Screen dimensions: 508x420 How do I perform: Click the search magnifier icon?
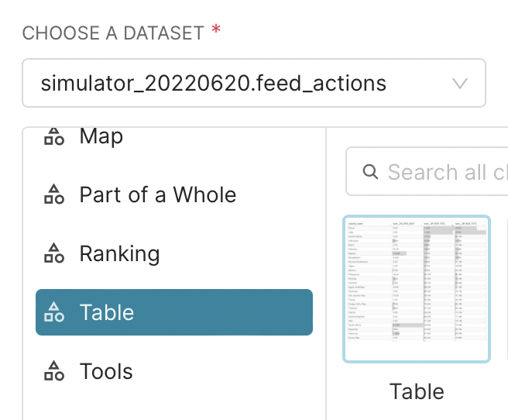(x=370, y=172)
